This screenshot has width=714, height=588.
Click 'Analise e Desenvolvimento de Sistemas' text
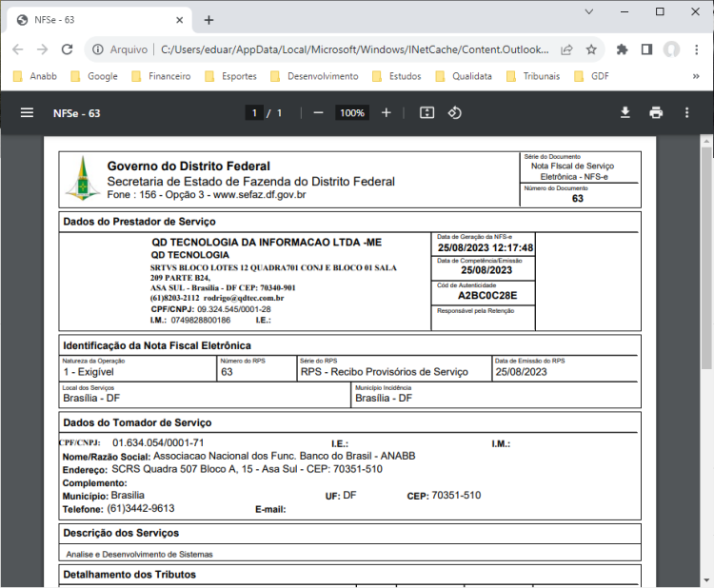click(139, 555)
